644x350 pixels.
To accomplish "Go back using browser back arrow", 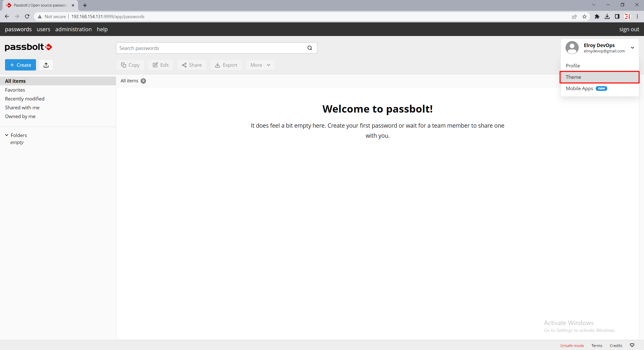I will coord(7,16).
